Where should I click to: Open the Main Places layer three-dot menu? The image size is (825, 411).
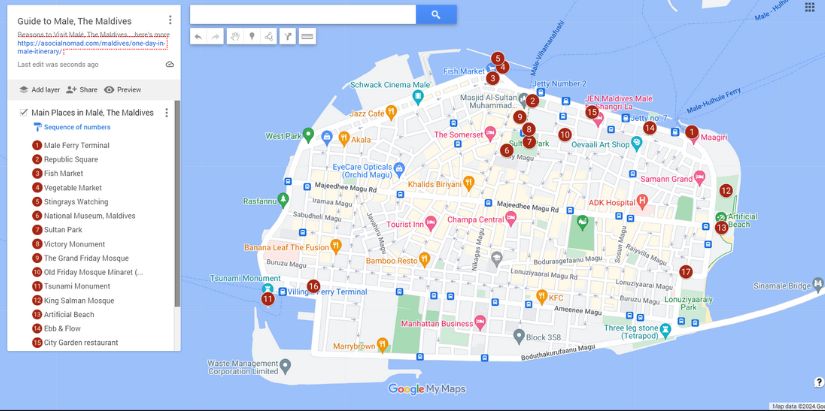166,113
